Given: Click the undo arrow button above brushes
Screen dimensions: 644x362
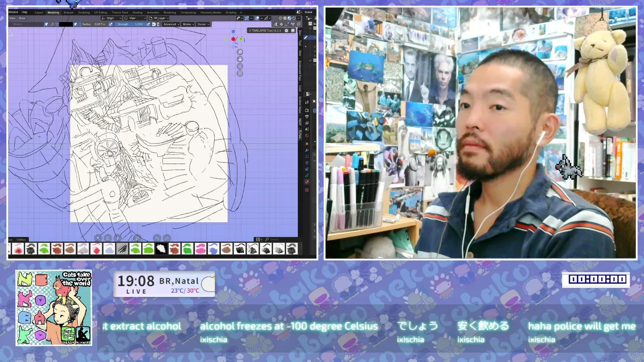Looking at the screenshot, I should pyautogui.click(x=157, y=238).
